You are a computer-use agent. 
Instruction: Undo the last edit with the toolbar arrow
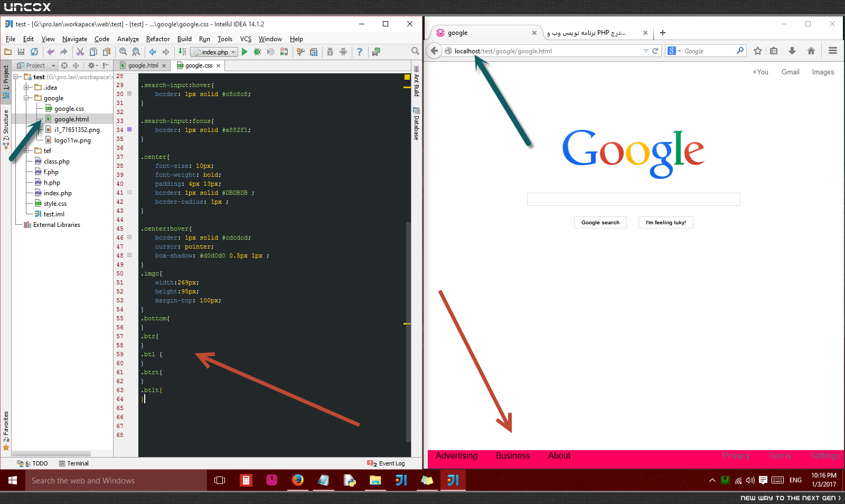(x=51, y=52)
